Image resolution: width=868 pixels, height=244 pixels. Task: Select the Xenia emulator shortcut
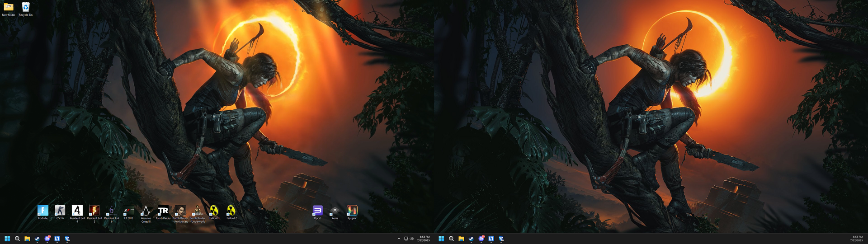click(x=335, y=212)
